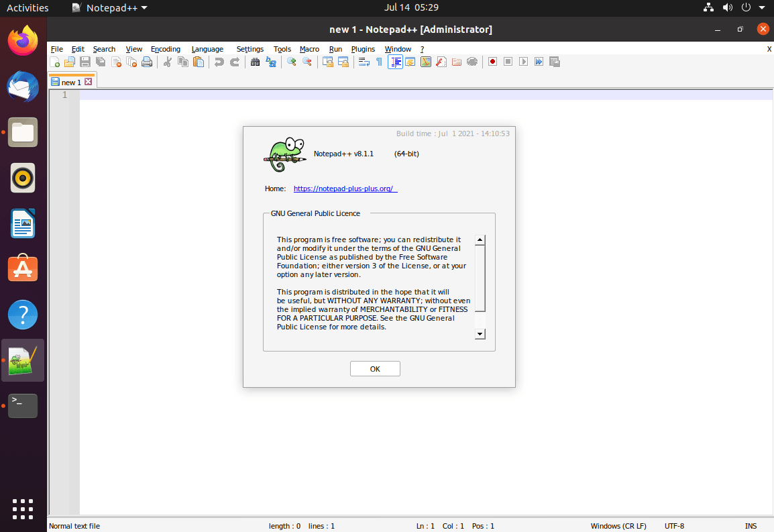Screen dimensions: 774x532
Task: Open the Window menu
Action: click(398, 49)
